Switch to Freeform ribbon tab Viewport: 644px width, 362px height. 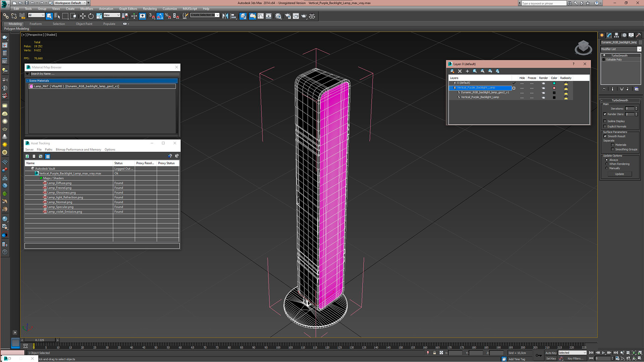(36, 24)
